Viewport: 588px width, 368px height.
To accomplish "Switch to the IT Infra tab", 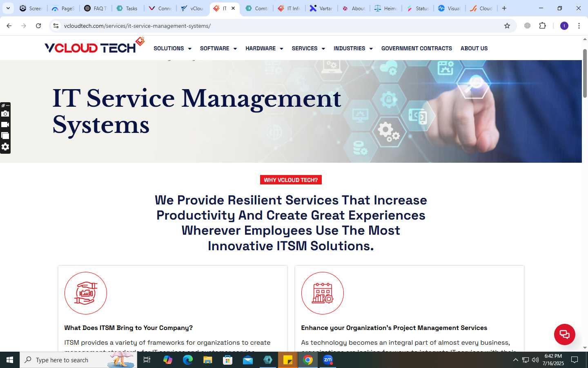I will pyautogui.click(x=289, y=8).
